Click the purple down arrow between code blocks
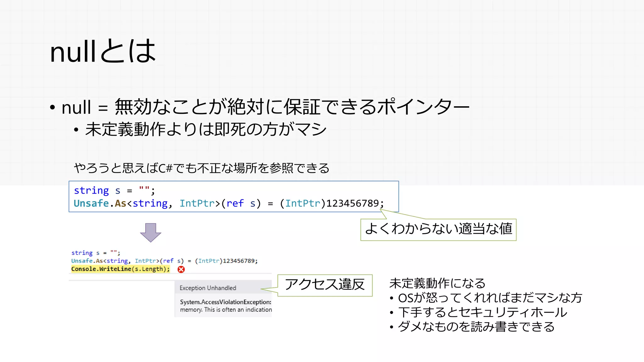Viewport: 644px width, 362px height. click(151, 233)
